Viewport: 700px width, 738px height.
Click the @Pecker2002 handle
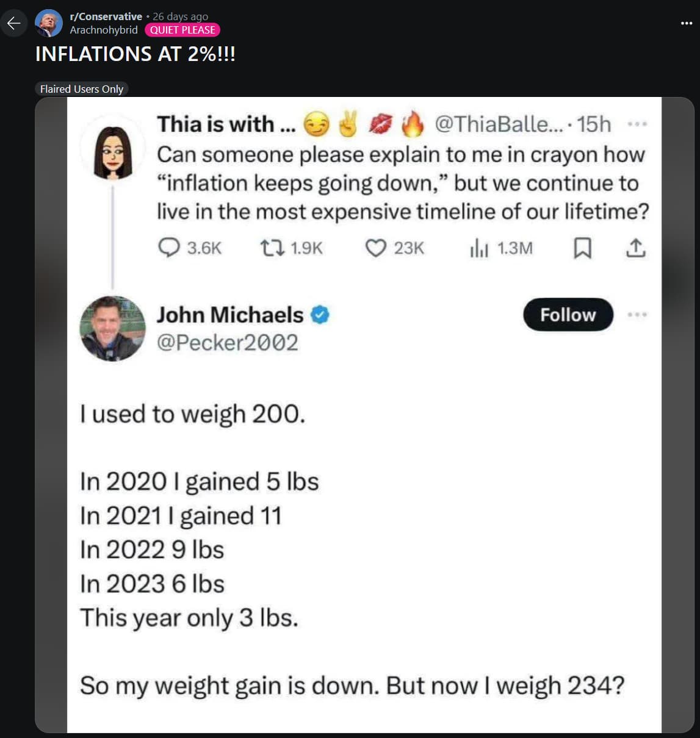[228, 342]
